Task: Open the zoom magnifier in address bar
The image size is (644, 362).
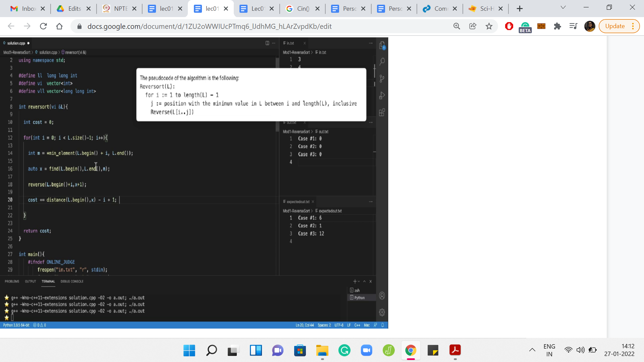Action: 457,26
